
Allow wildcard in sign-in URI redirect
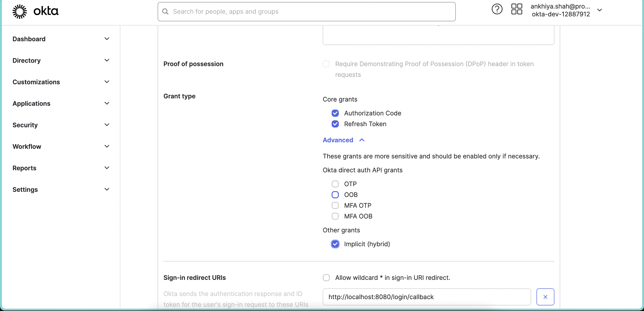(326, 278)
